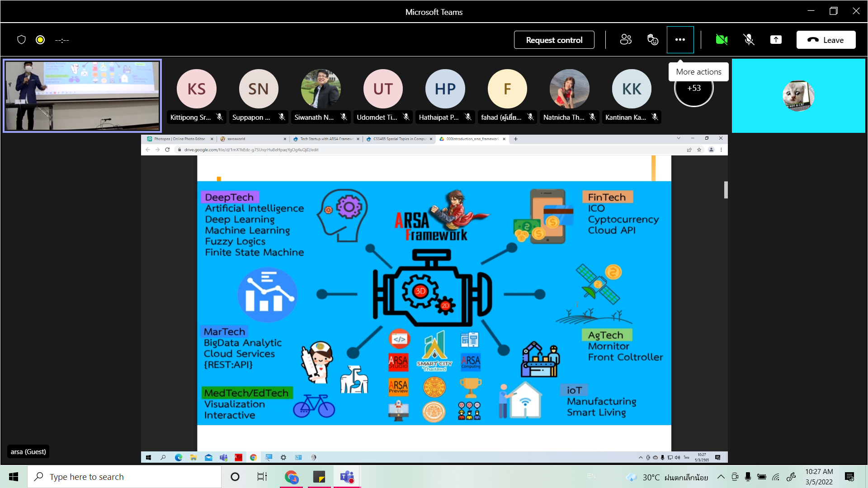Click the cat avatar in the cyan tile

point(798,95)
